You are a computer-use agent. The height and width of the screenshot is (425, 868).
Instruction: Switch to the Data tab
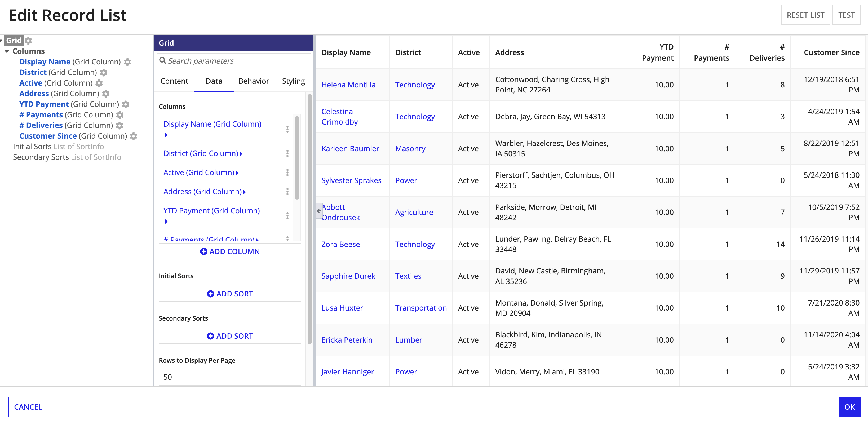(214, 81)
